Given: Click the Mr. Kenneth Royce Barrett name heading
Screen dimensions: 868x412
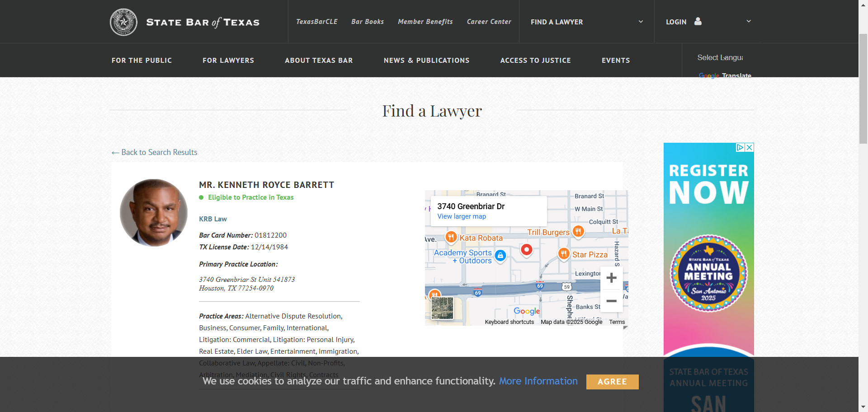Looking at the screenshot, I should [x=267, y=185].
